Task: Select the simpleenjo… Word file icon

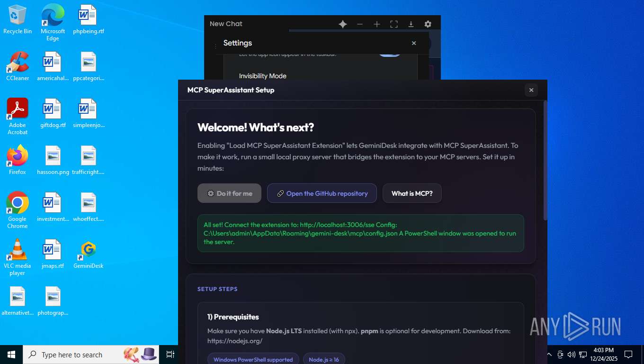Action: (x=89, y=113)
